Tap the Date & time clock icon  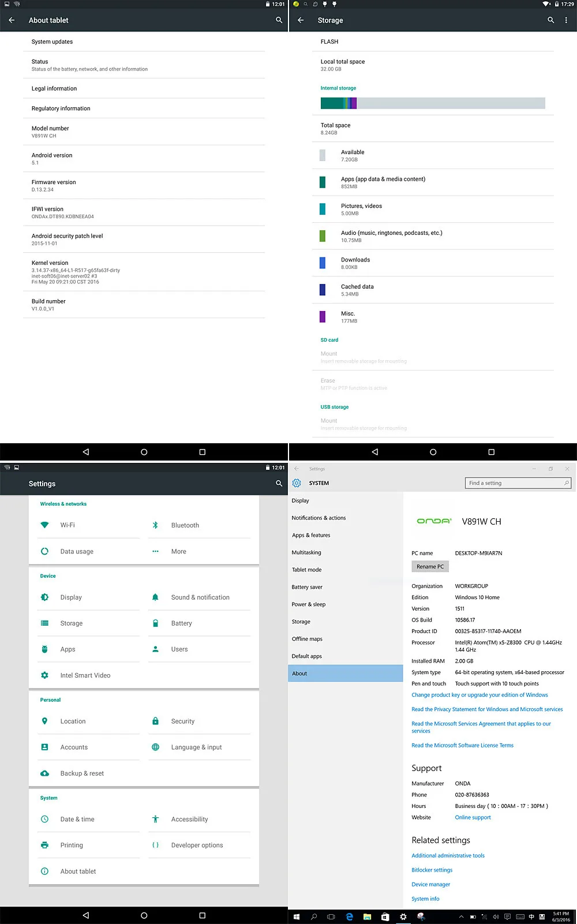44,820
